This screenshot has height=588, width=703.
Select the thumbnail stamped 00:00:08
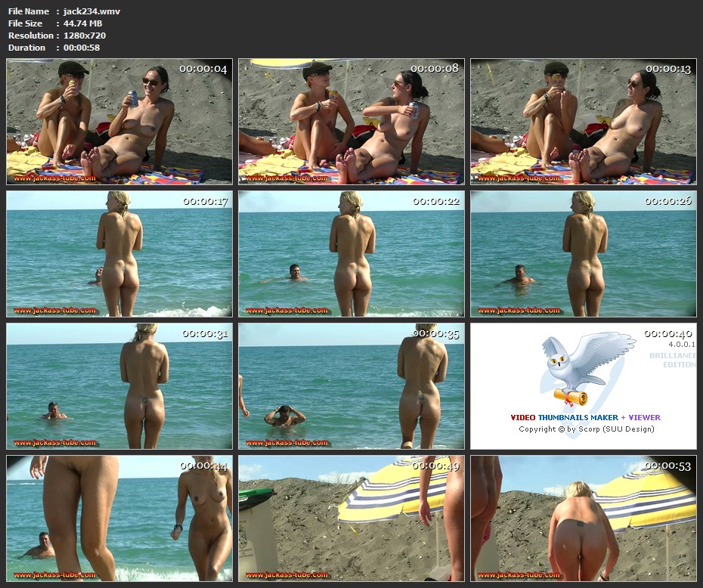(351, 122)
